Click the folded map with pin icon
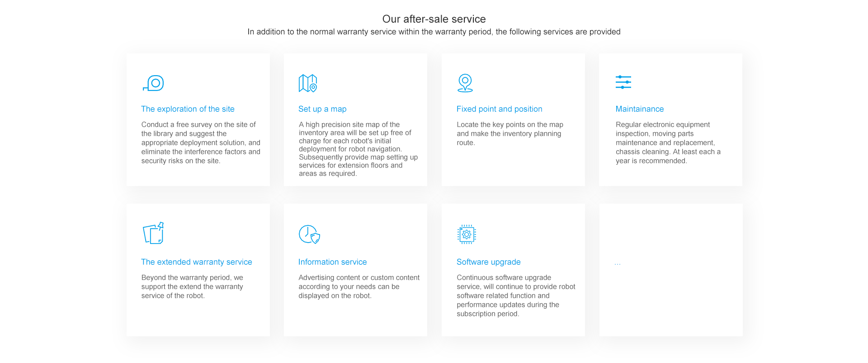 coord(308,83)
